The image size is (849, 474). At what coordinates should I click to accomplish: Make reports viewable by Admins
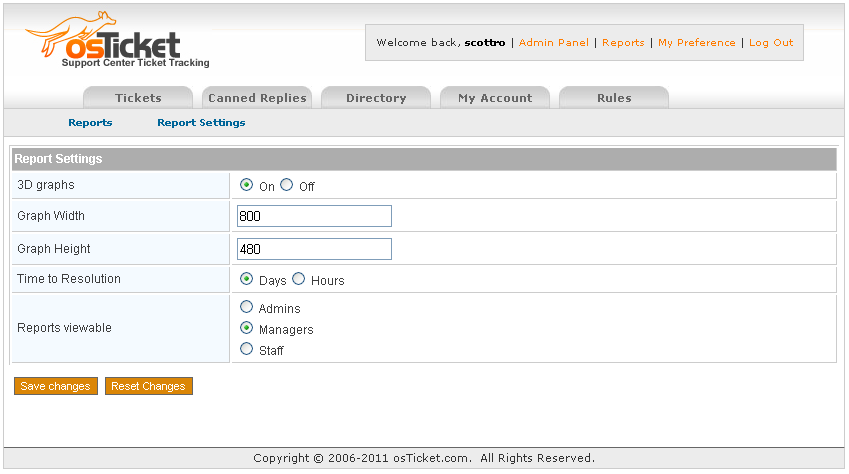(247, 308)
